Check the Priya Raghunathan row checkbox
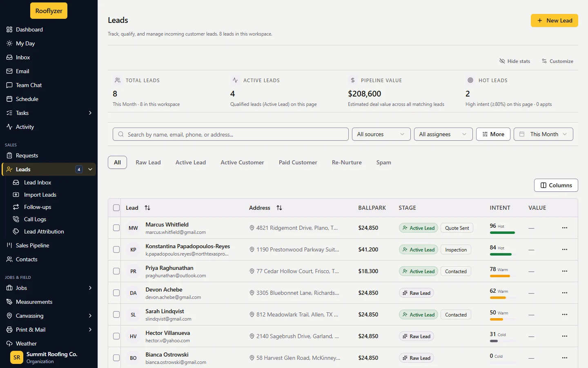Screen dimensions: 588x368 pyautogui.click(x=116, y=271)
